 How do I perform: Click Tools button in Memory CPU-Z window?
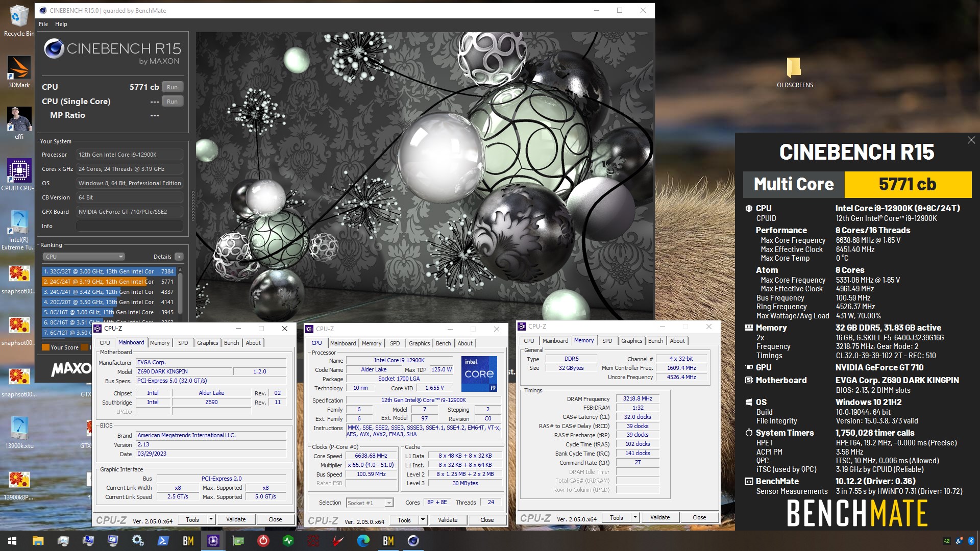coord(617,517)
